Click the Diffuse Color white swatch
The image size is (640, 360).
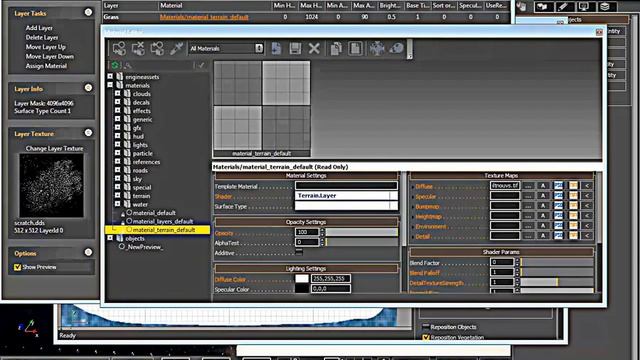(x=302, y=279)
